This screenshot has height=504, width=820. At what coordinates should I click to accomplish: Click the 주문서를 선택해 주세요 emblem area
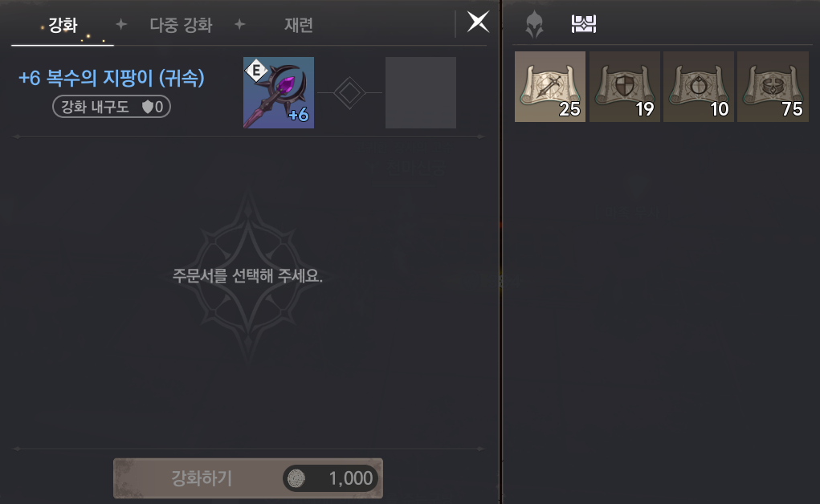[248, 275]
